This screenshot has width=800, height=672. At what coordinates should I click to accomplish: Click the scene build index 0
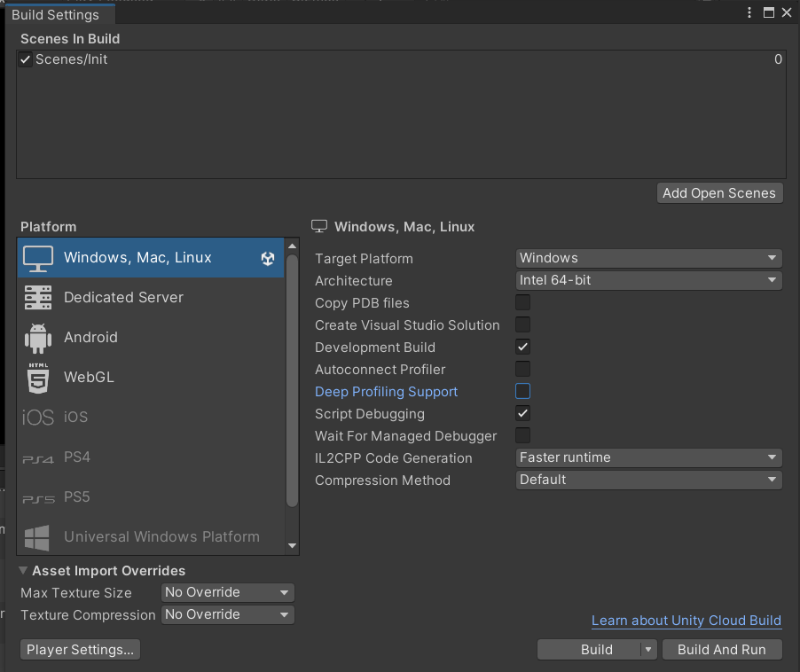pyautogui.click(x=778, y=59)
